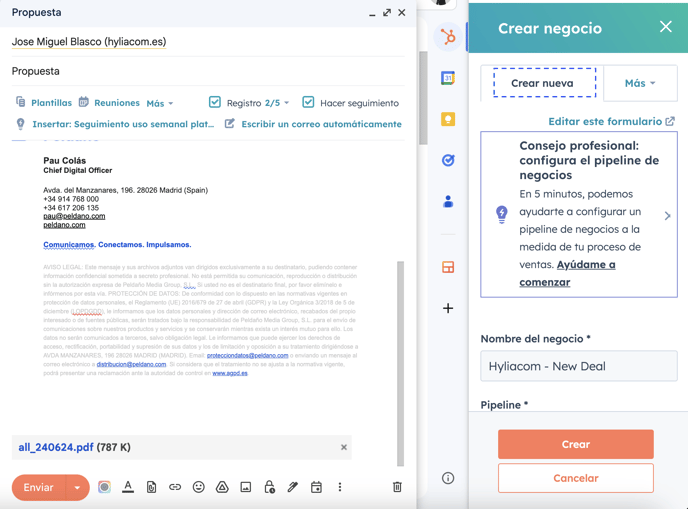
Task: Click Enviar to send the email
Action: (x=39, y=487)
